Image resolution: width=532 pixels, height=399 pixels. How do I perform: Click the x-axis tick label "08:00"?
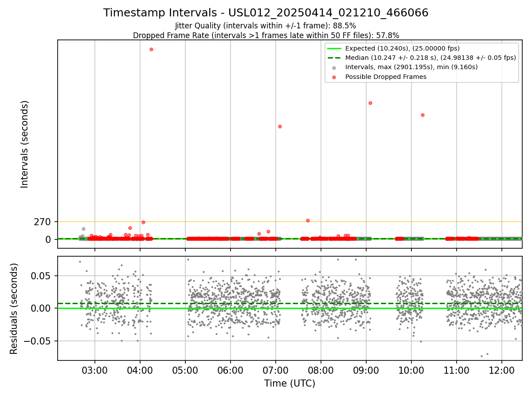[x=321, y=370]
